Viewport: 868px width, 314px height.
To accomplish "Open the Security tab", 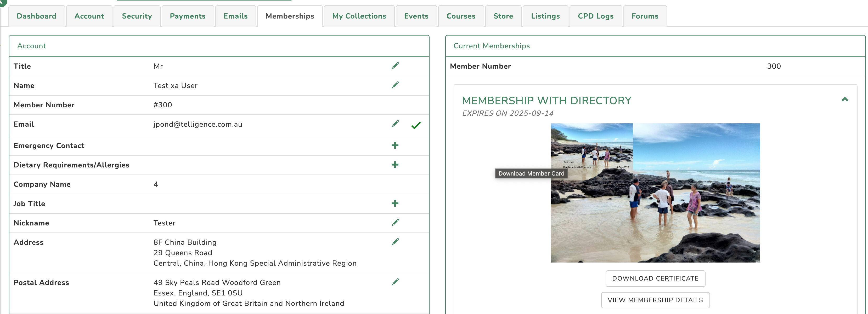I will click(137, 16).
